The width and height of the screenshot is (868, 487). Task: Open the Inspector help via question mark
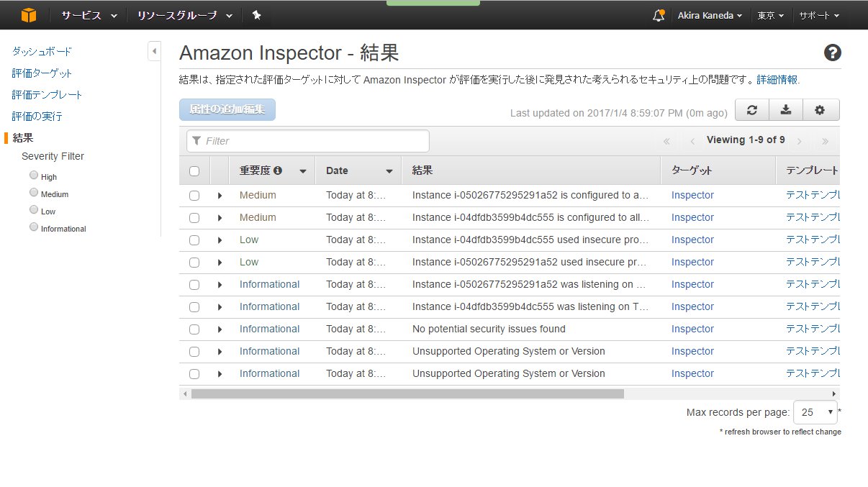point(833,52)
